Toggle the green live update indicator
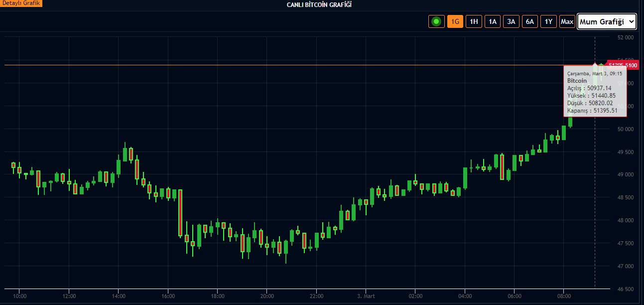Viewport: 644px width, 305px height. pyautogui.click(x=436, y=21)
